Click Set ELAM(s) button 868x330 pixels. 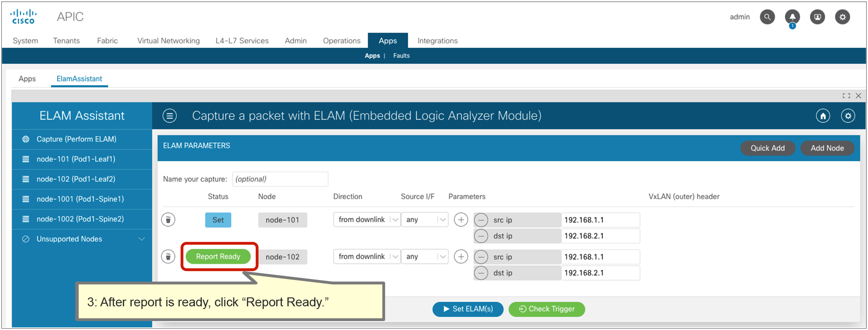point(468,309)
